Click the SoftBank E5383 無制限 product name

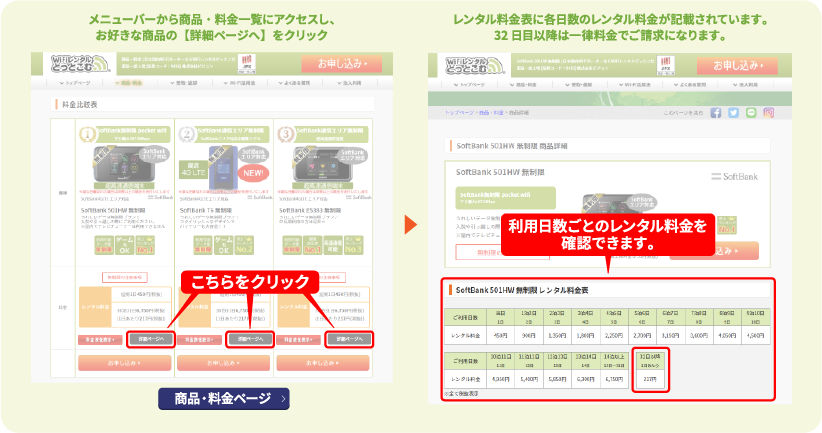(310, 210)
